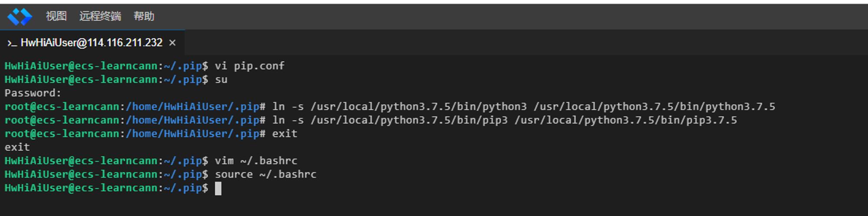Click the "exit" output line below the root prompt
The image size is (868, 216).
point(17,147)
